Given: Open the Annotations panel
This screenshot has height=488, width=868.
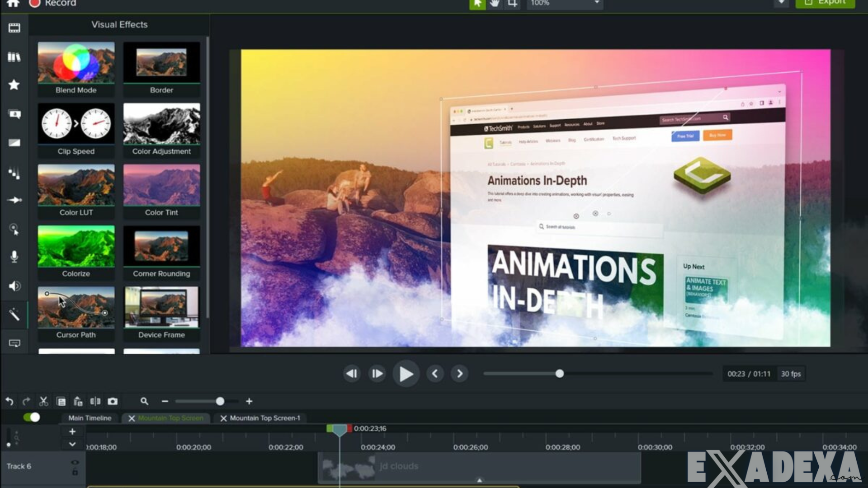Looking at the screenshot, I should (x=14, y=114).
